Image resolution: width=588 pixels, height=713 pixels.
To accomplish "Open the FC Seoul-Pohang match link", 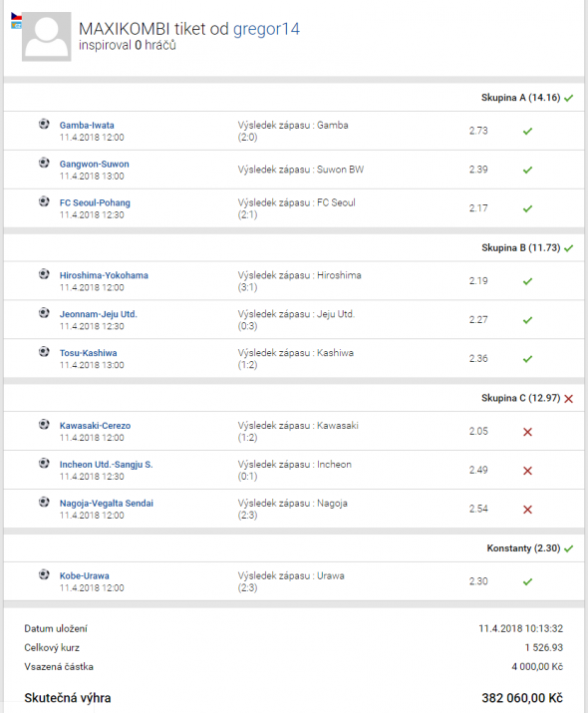I will [95, 202].
